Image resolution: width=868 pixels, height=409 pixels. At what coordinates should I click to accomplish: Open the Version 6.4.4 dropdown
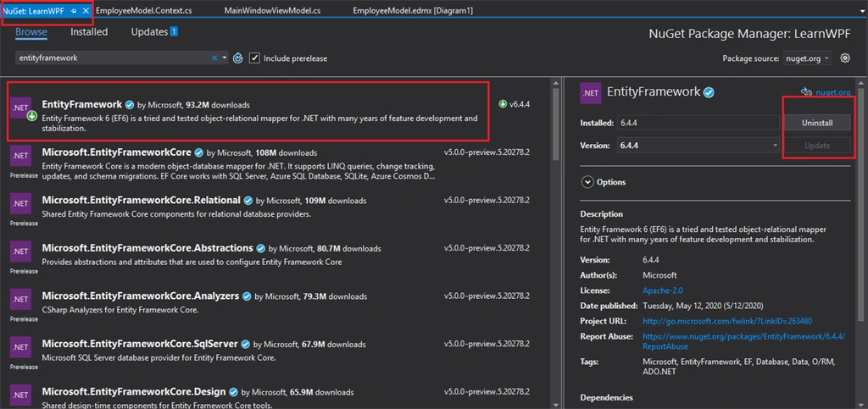click(698, 146)
